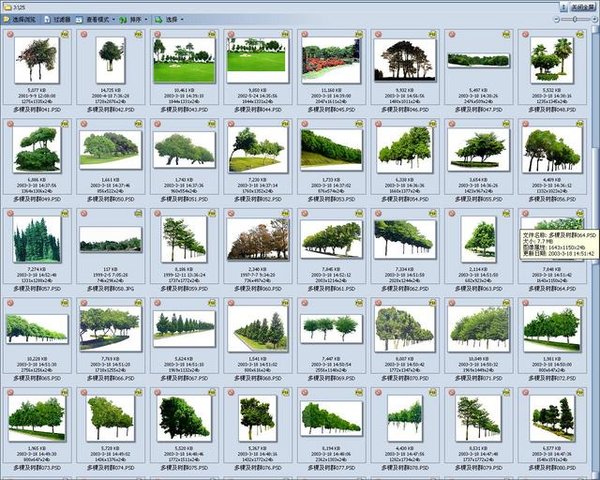Screen dimensions: 600x480
Task: Click the PSD badge icon on thumbnail 062.PSD
Action: [x=433, y=214]
